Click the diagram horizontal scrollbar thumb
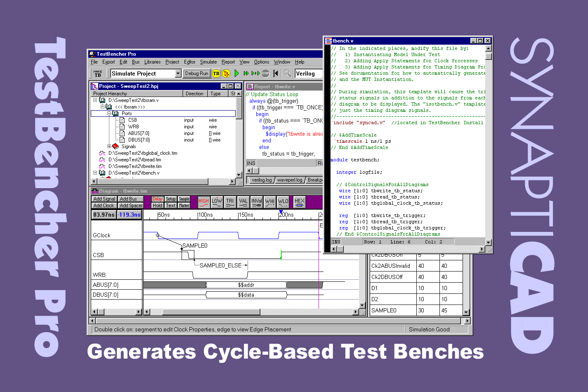This screenshot has height=392, width=588. [x=211, y=312]
